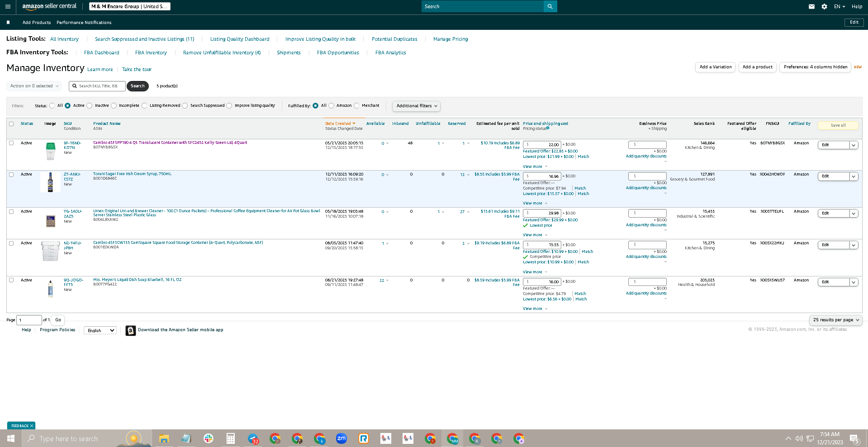Click the Cambro green lid container thumbnail
This screenshot has width=868, height=447.
(50, 151)
